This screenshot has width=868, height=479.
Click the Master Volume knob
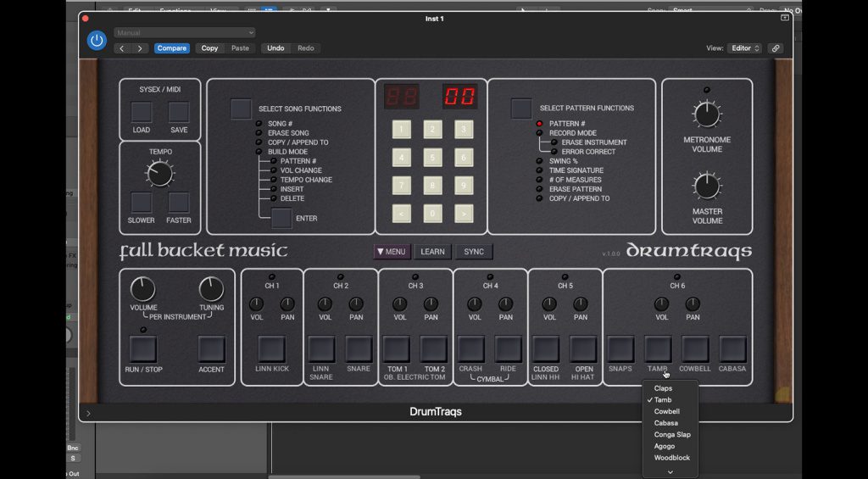point(707,186)
